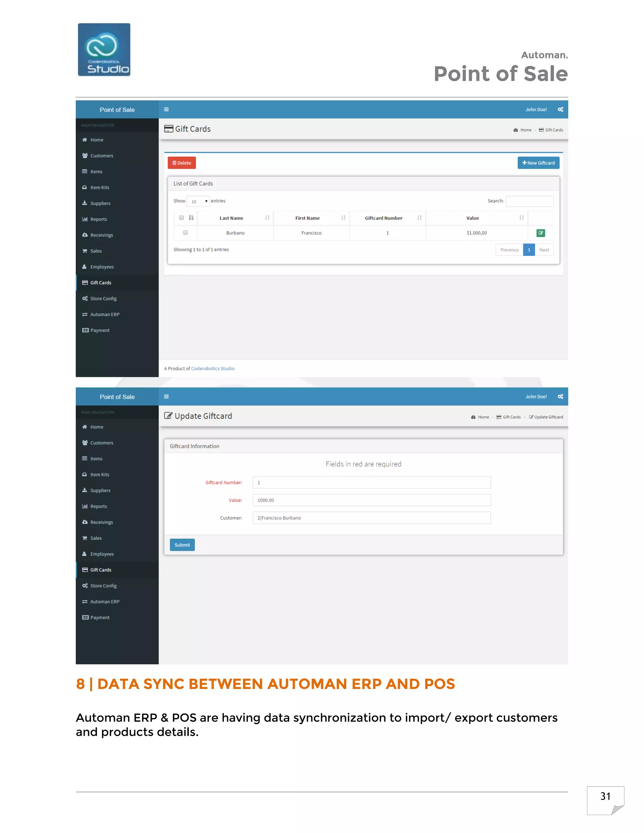Screen dimensions: 644x833
Task: Sort by Giftcard Number column arrow icon
Action: (x=420, y=218)
